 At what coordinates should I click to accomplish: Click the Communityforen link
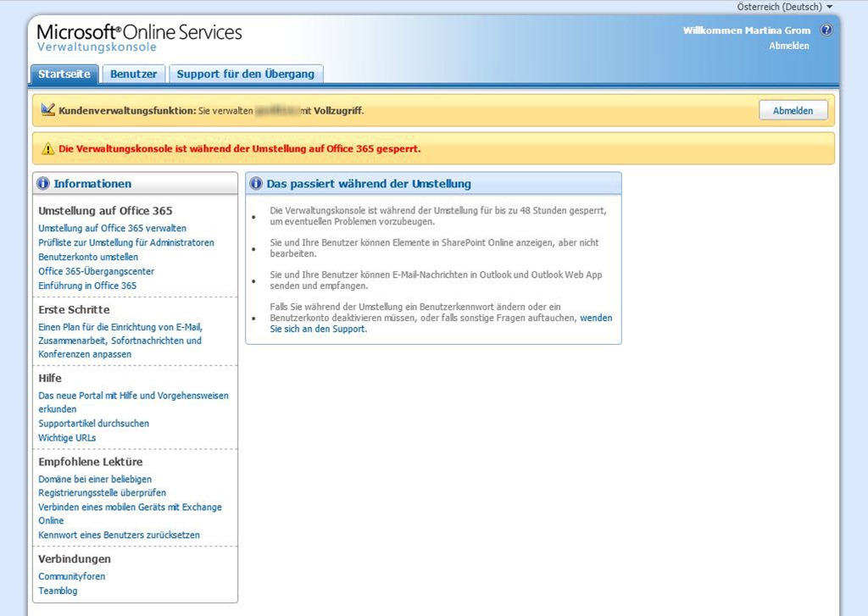[x=71, y=576]
